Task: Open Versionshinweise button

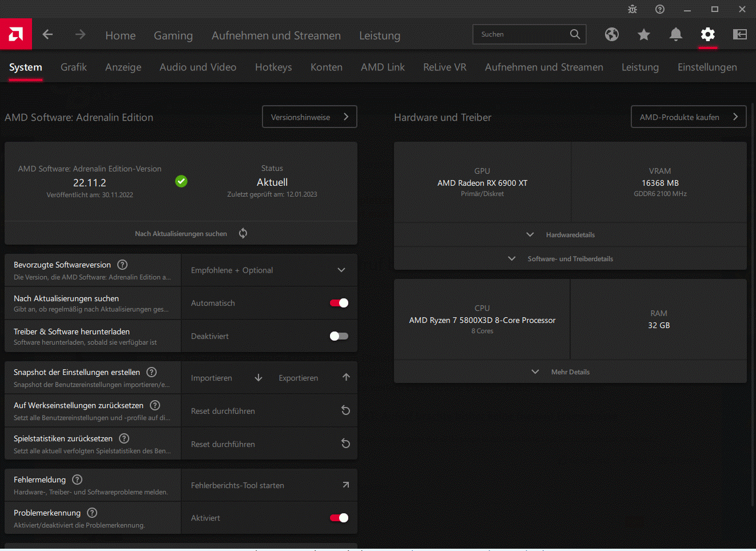Action: [x=309, y=117]
